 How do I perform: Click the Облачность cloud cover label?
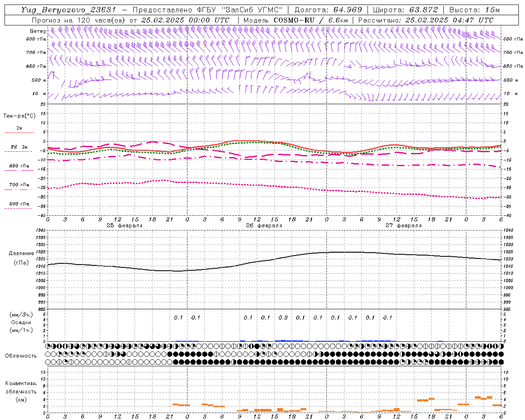click(21, 356)
